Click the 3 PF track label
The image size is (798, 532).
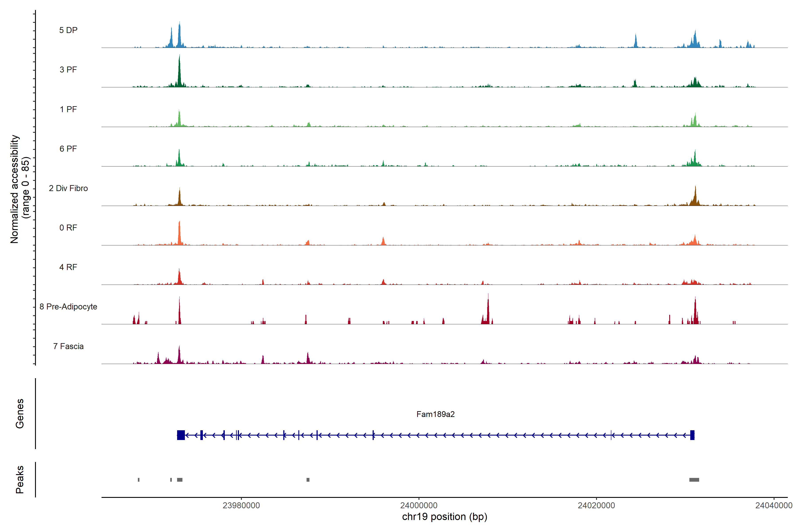pyautogui.click(x=68, y=70)
